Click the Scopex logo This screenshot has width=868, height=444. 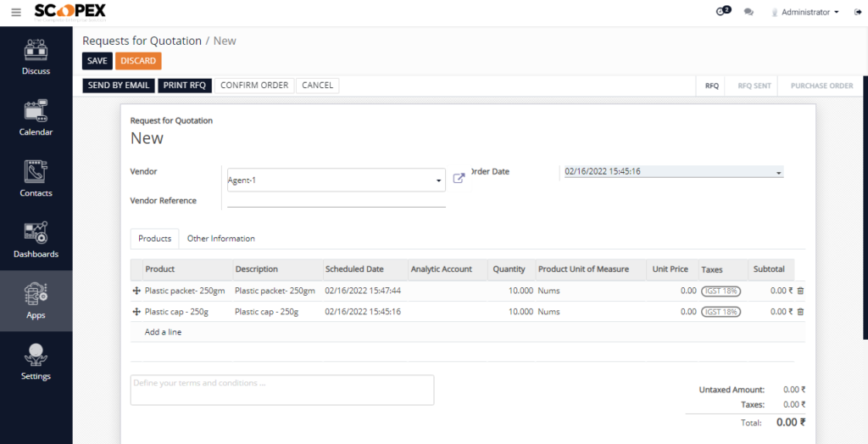point(70,12)
